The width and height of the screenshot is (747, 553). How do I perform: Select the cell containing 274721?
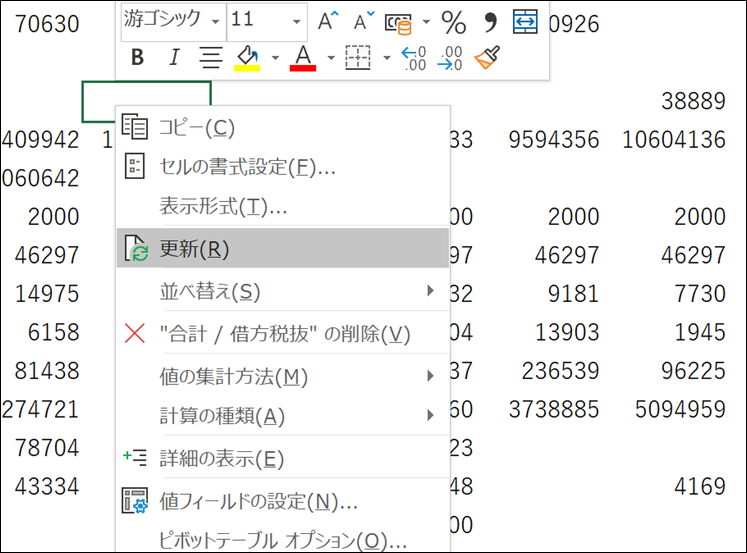tap(40, 409)
